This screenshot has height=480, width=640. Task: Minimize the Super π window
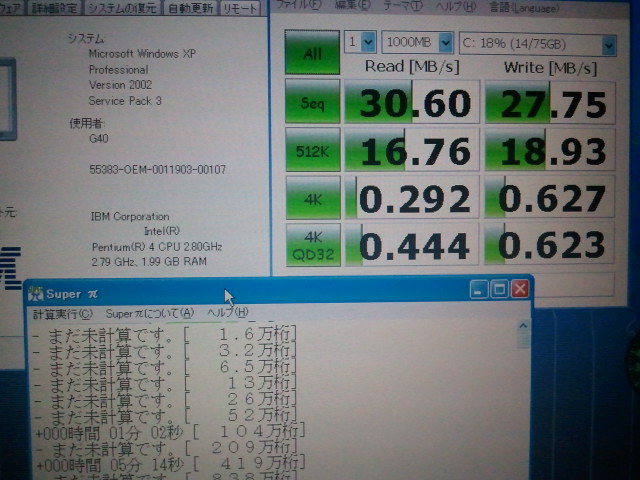pyautogui.click(x=478, y=289)
